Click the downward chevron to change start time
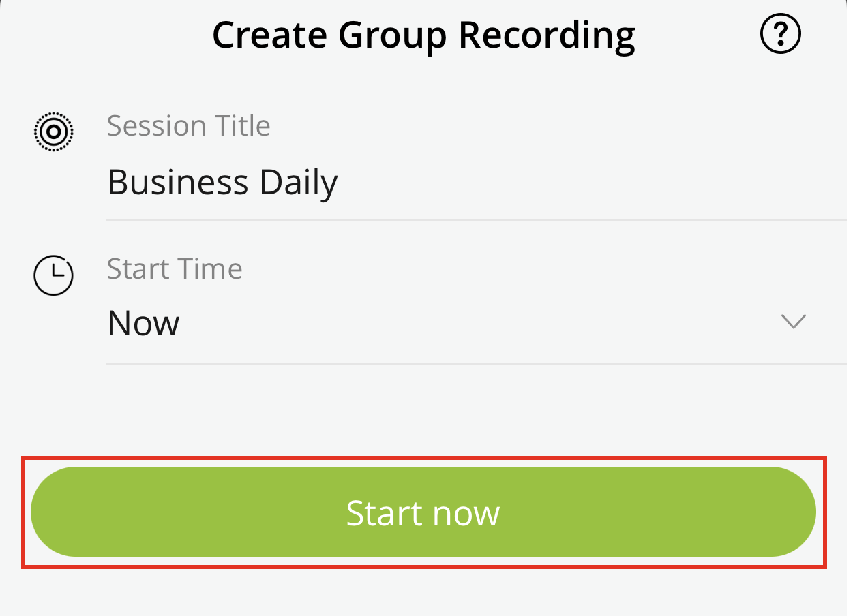The width and height of the screenshot is (853, 616). point(793,322)
